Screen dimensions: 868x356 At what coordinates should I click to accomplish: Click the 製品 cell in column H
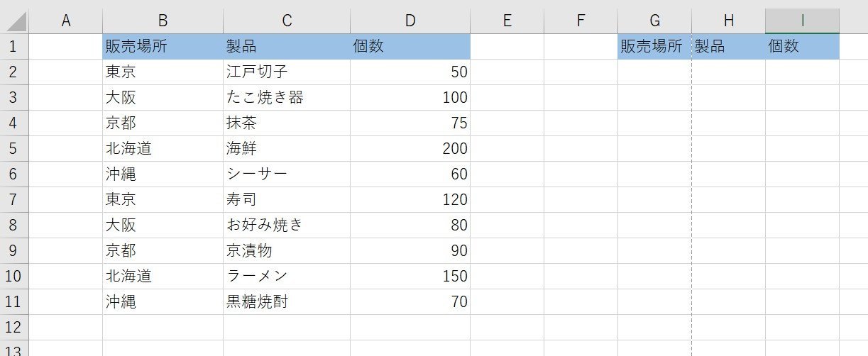(x=728, y=47)
